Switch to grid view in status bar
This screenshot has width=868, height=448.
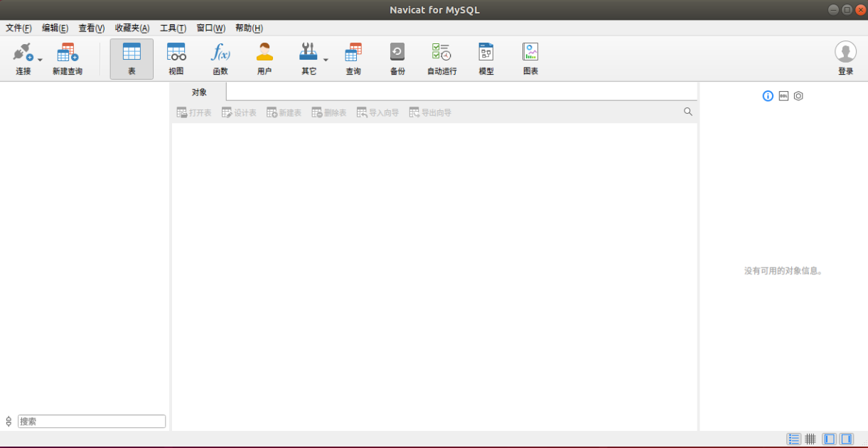[810, 439]
